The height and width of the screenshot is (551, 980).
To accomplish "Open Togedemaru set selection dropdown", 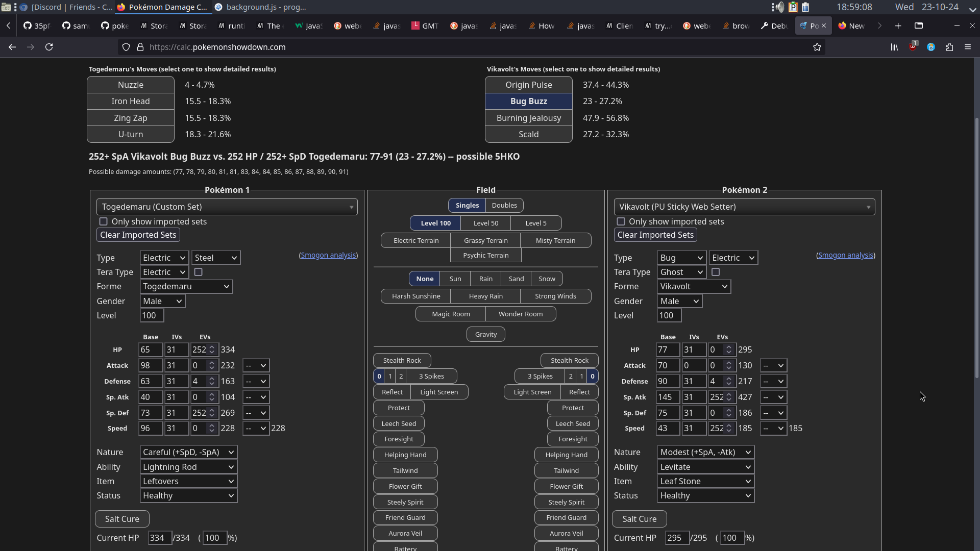I will tap(227, 207).
